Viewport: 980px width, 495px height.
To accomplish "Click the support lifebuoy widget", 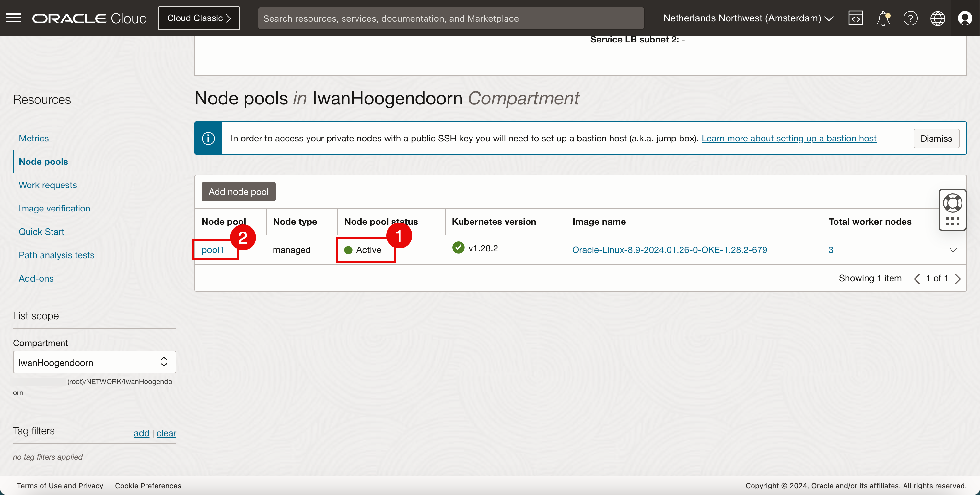I will coord(952,203).
